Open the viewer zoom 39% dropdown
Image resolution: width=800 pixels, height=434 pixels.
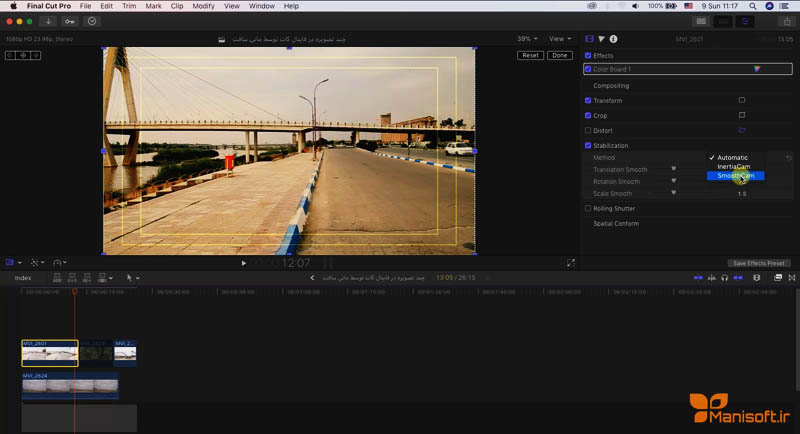[527, 39]
